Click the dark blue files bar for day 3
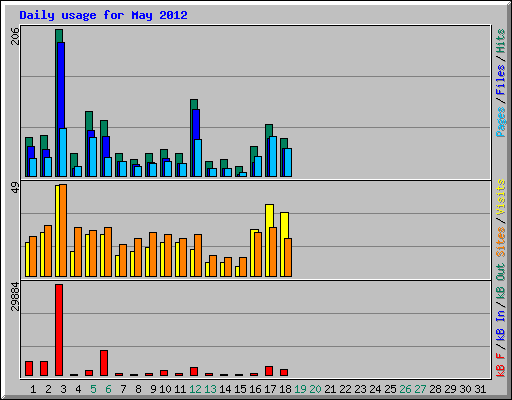 coord(61,85)
